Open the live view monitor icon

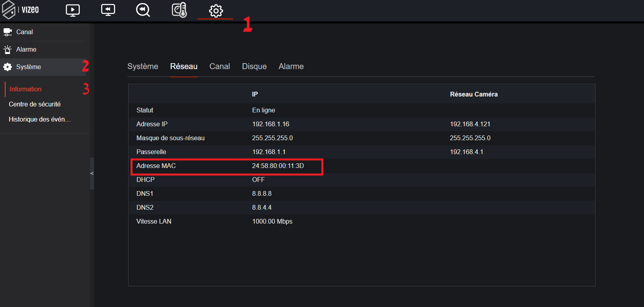73,10
